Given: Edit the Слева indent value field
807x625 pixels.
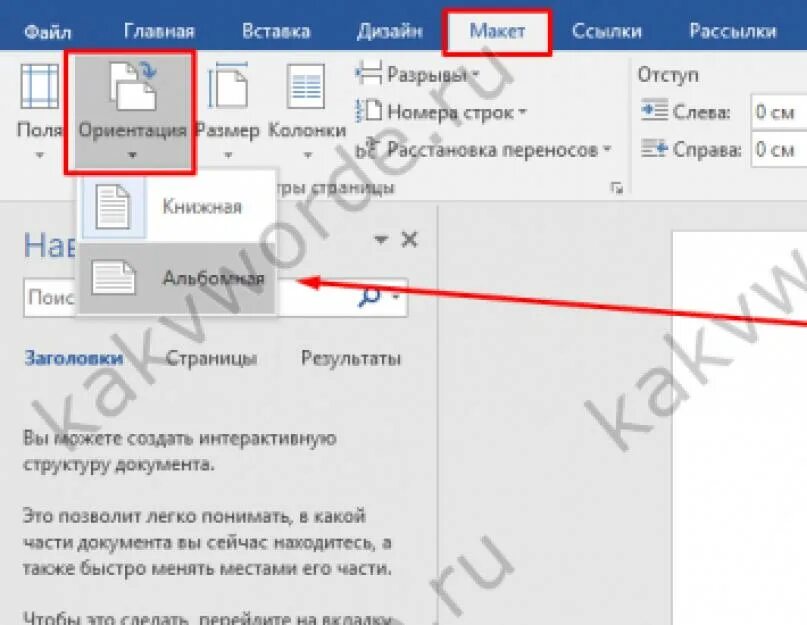Looking at the screenshot, I should (x=779, y=112).
